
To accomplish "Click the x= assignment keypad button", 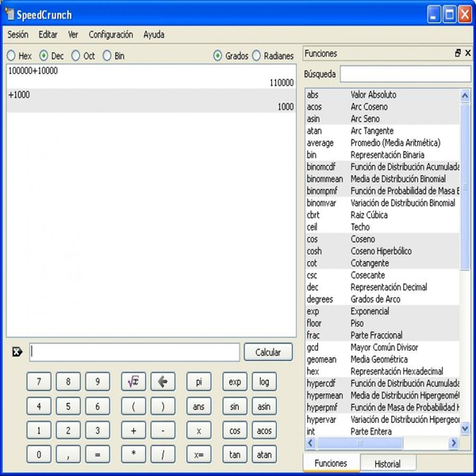I will [x=198, y=455].
